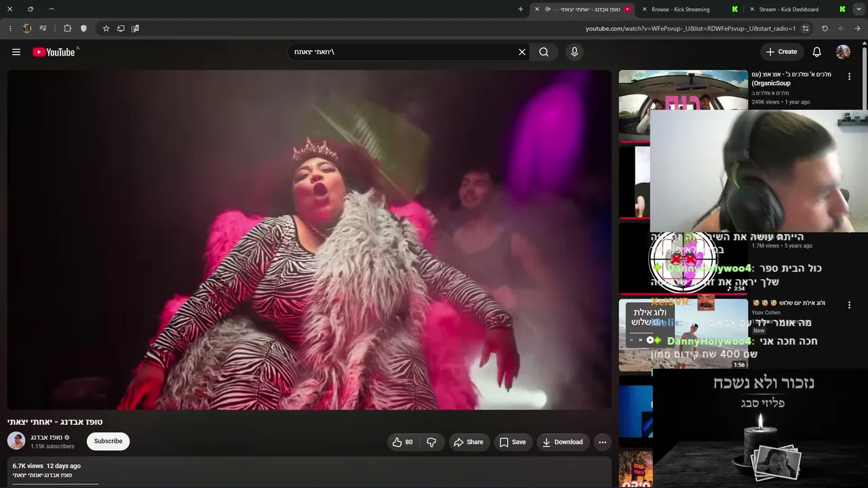The image size is (868, 488).
Task: Pause the playing video by clicking the player
Action: point(309,240)
